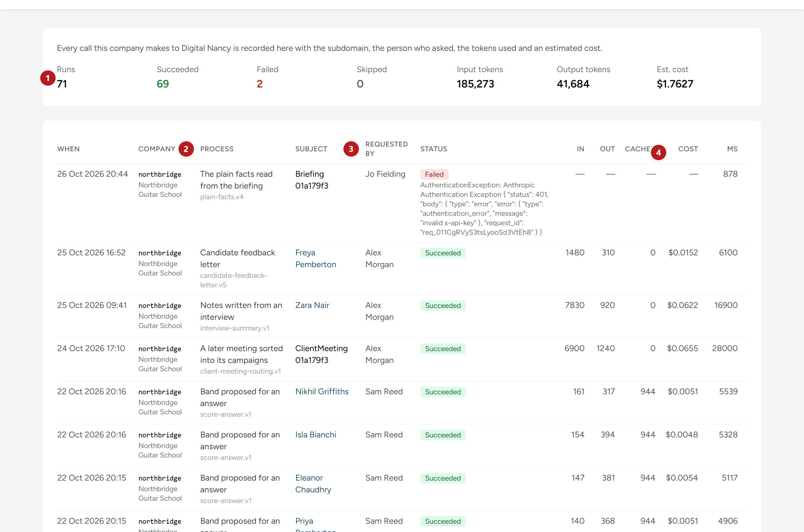Image resolution: width=804 pixels, height=532 pixels.
Task: Click the AuthenticationException error message
Action: [484, 209]
